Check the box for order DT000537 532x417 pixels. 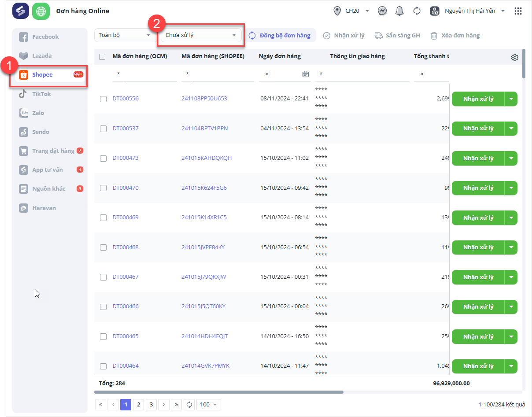coord(103,129)
